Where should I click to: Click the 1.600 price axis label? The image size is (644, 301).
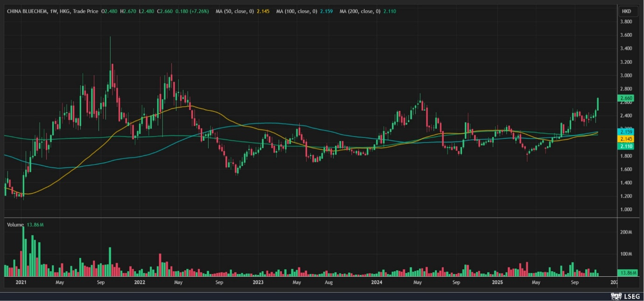tap(626, 169)
